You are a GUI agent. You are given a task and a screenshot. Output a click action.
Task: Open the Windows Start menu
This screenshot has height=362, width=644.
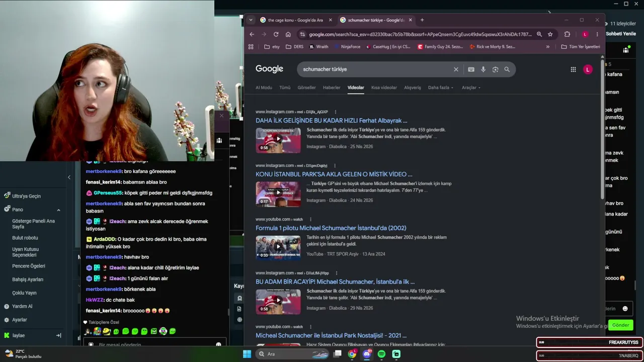(x=247, y=354)
